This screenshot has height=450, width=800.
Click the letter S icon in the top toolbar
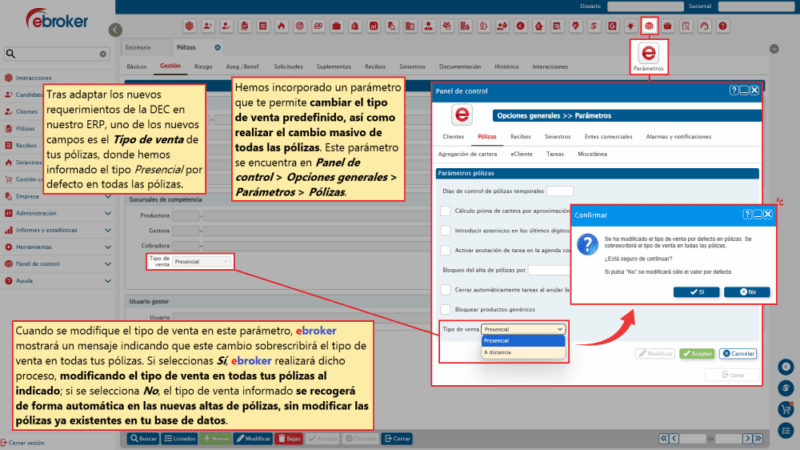click(594, 26)
